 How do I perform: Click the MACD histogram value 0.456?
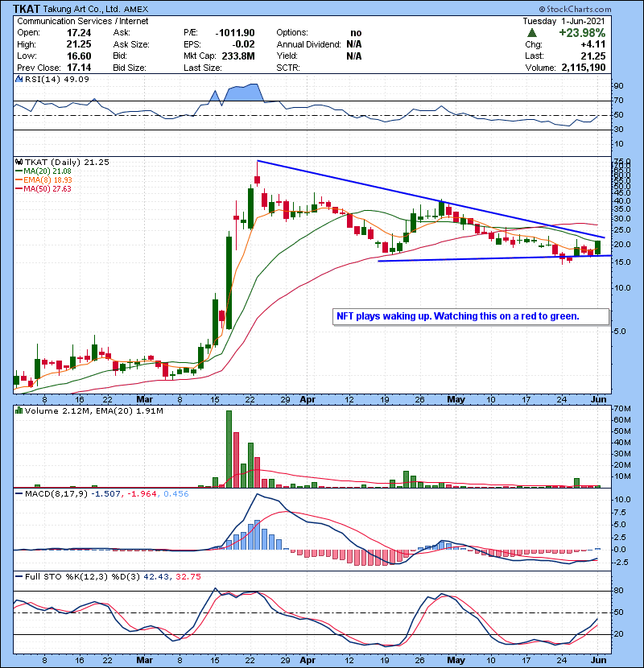[175, 494]
